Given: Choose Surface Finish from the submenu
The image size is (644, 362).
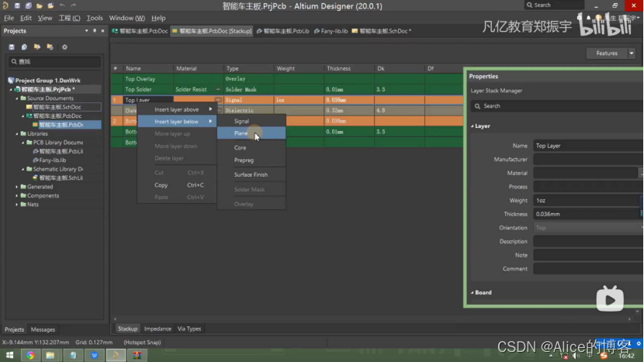Looking at the screenshot, I should point(251,175).
